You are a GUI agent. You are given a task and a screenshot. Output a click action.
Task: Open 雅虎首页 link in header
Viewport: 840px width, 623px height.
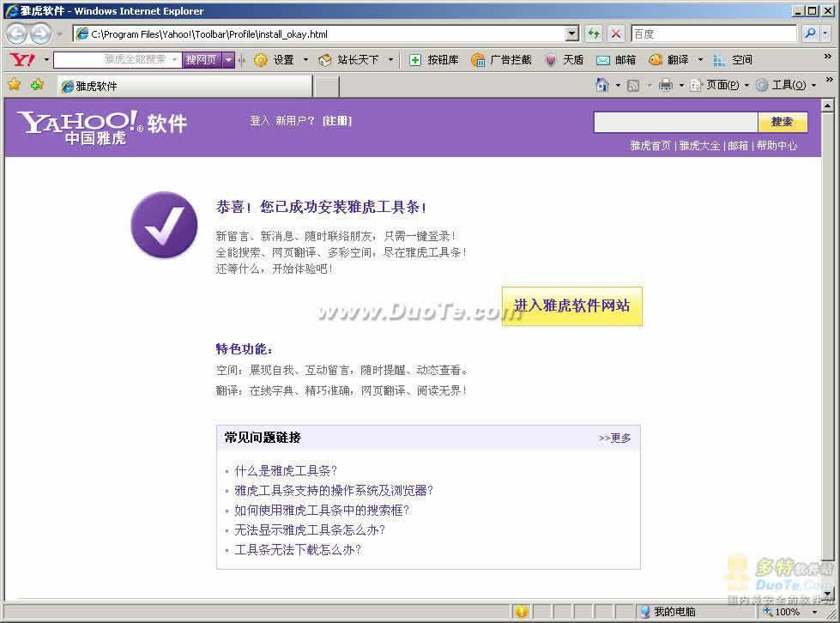[650, 146]
